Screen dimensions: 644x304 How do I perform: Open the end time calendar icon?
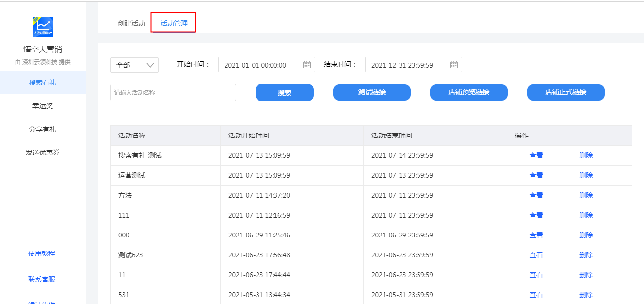click(x=454, y=65)
